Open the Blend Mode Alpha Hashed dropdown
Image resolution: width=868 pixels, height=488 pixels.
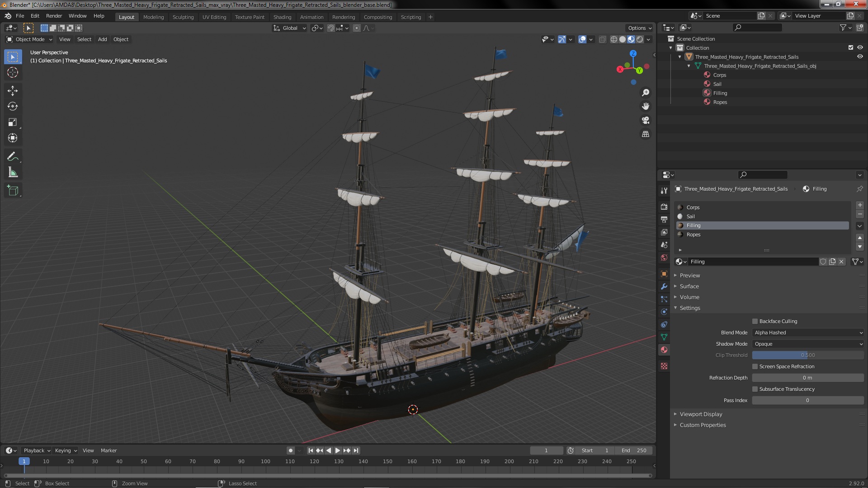pyautogui.click(x=808, y=333)
